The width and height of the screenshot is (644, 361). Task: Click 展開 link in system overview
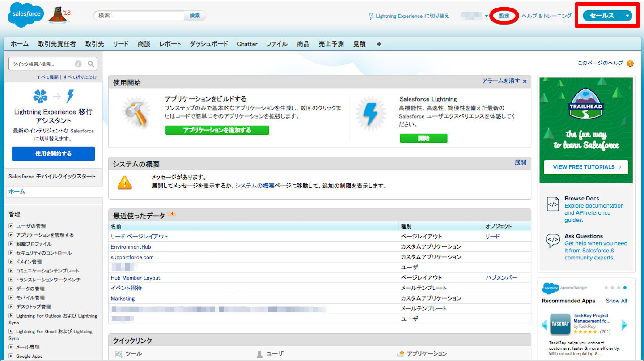[x=521, y=162]
